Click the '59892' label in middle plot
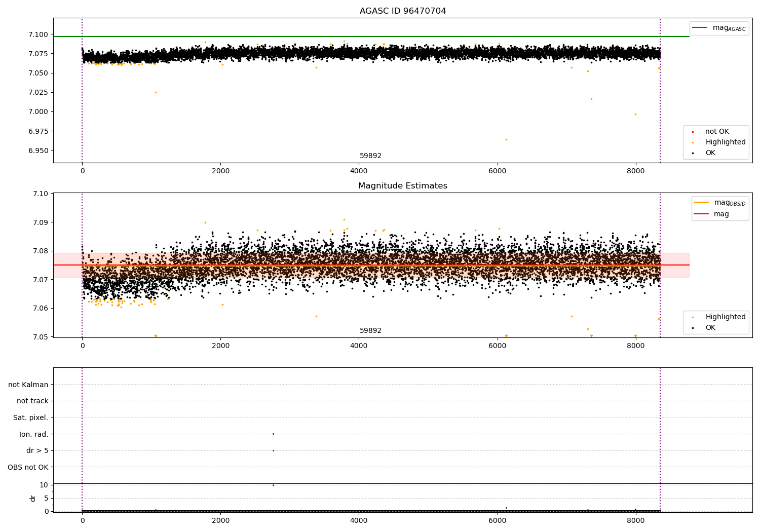The image size is (760, 532). (x=370, y=331)
